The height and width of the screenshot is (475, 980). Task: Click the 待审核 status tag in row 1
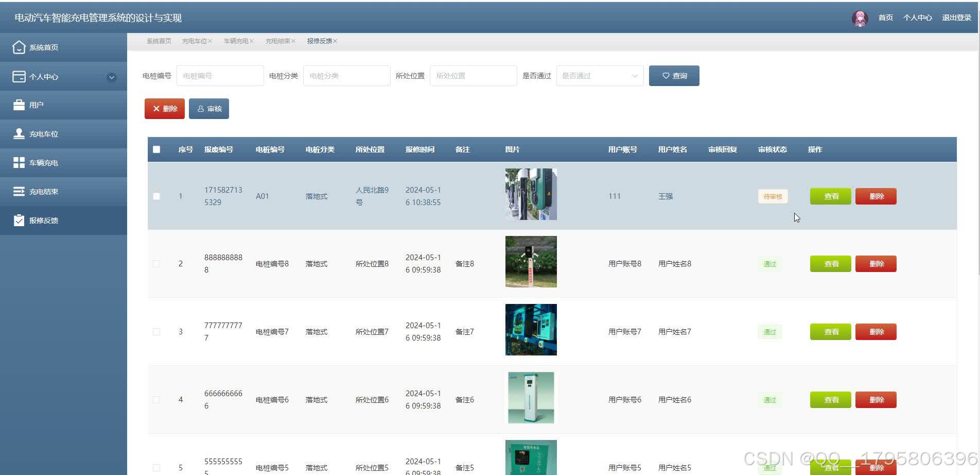click(x=773, y=196)
